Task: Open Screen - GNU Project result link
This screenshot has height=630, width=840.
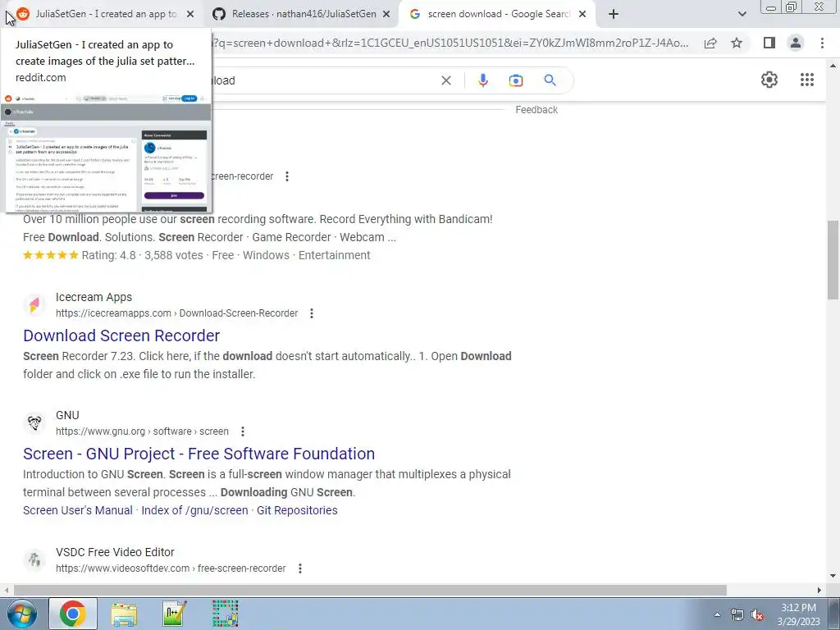Action: pos(199,454)
